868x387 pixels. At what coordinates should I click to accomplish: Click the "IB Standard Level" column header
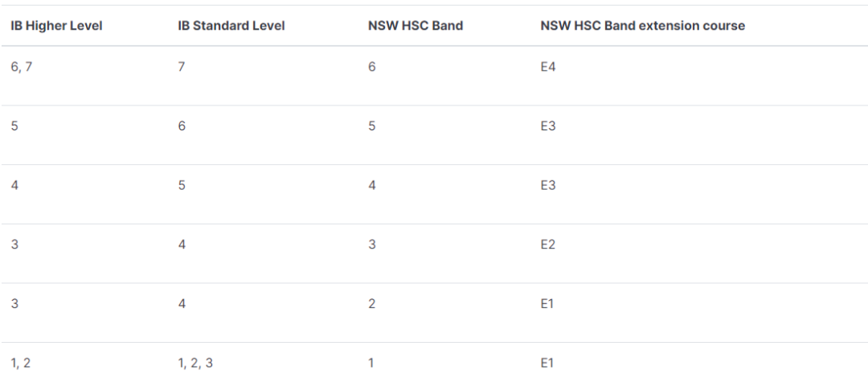point(231,26)
